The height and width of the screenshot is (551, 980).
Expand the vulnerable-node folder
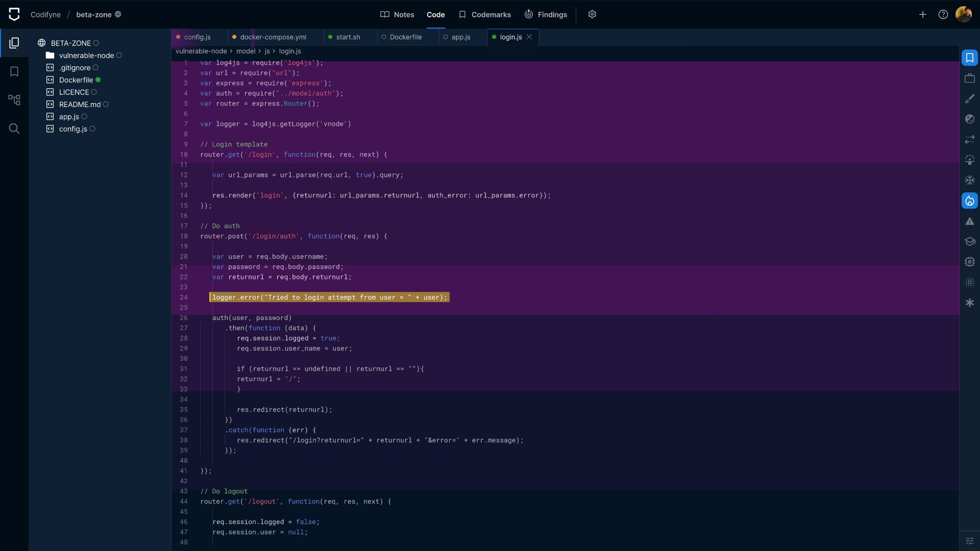(x=86, y=56)
